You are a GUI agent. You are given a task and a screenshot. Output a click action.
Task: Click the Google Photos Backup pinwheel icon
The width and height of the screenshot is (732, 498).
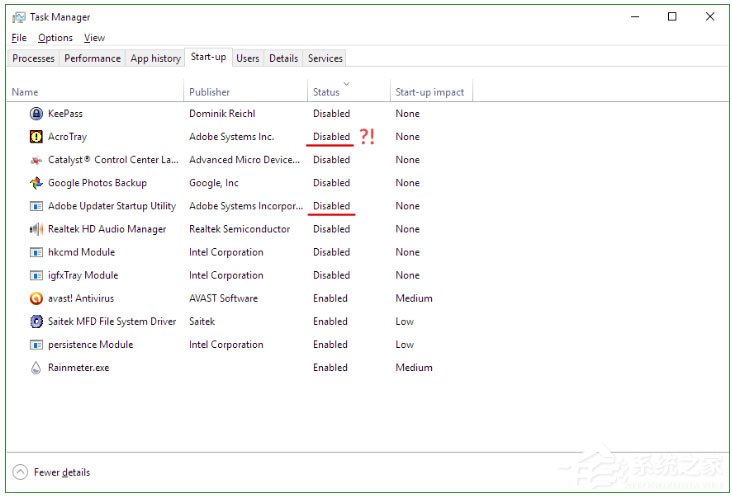point(36,183)
